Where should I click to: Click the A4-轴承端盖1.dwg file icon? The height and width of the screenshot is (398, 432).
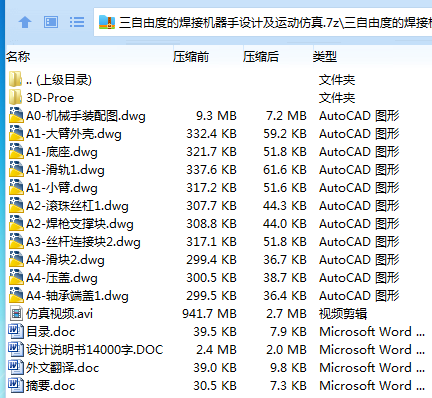point(16,295)
